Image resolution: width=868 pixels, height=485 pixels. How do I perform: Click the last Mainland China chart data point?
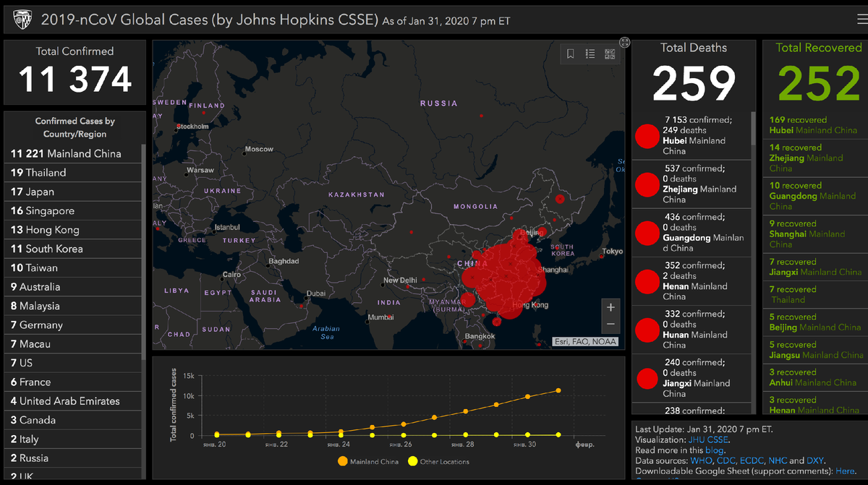click(x=558, y=390)
